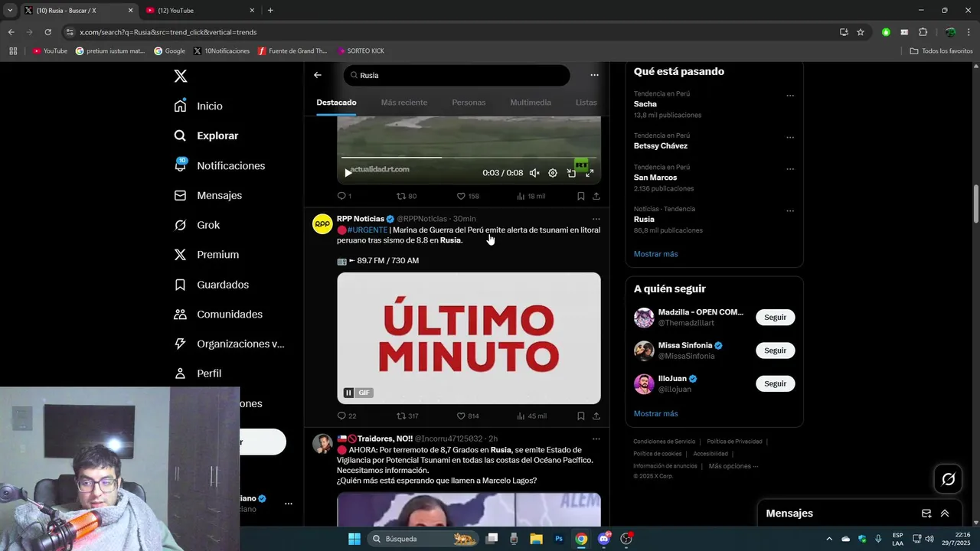Open Explorar in the sidebar

[x=206, y=135]
